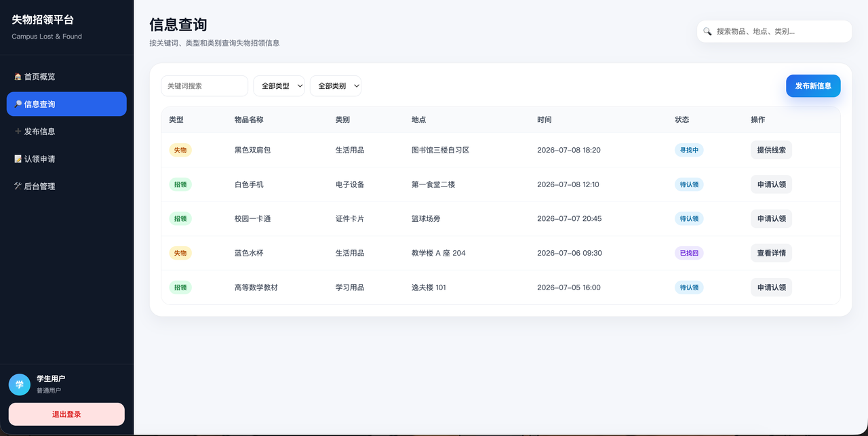The width and height of the screenshot is (868, 436).
Task: Click the item name 高等数学教材
Action: tap(256, 288)
